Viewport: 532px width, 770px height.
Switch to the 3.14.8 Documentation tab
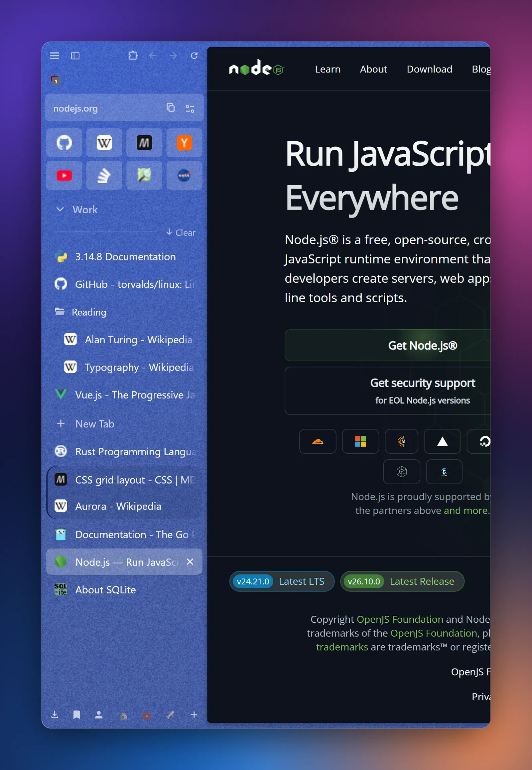click(x=124, y=257)
